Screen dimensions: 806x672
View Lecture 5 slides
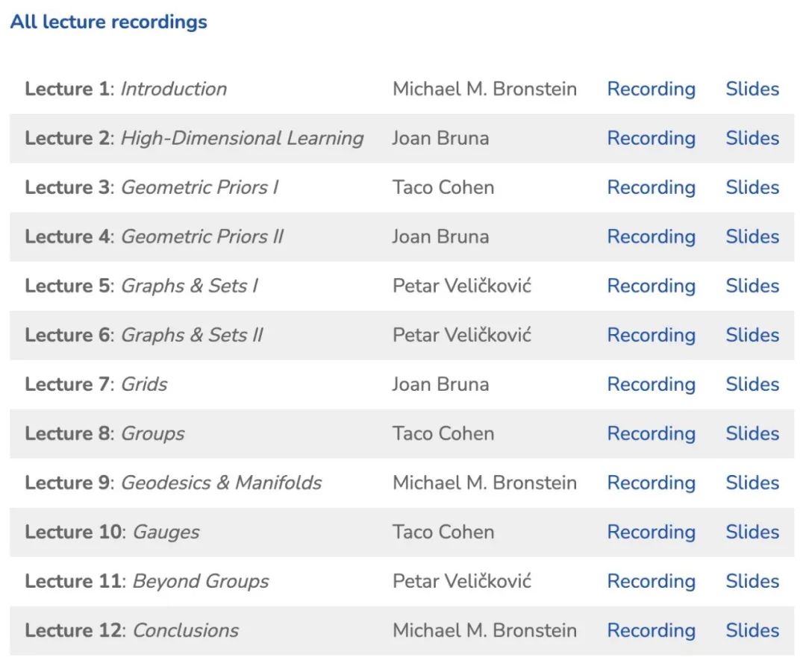point(752,286)
